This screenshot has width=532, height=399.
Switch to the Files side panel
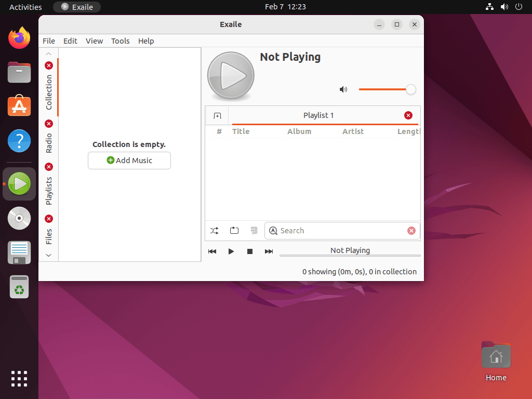coord(48,235)
